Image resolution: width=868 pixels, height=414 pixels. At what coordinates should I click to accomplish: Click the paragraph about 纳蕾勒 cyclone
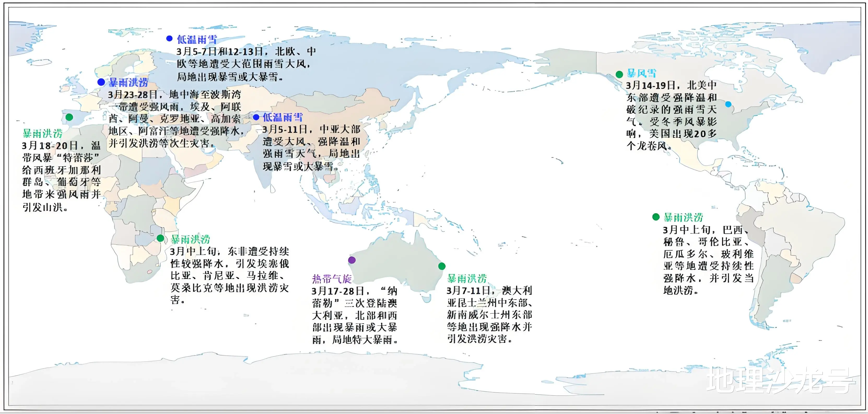354,315
